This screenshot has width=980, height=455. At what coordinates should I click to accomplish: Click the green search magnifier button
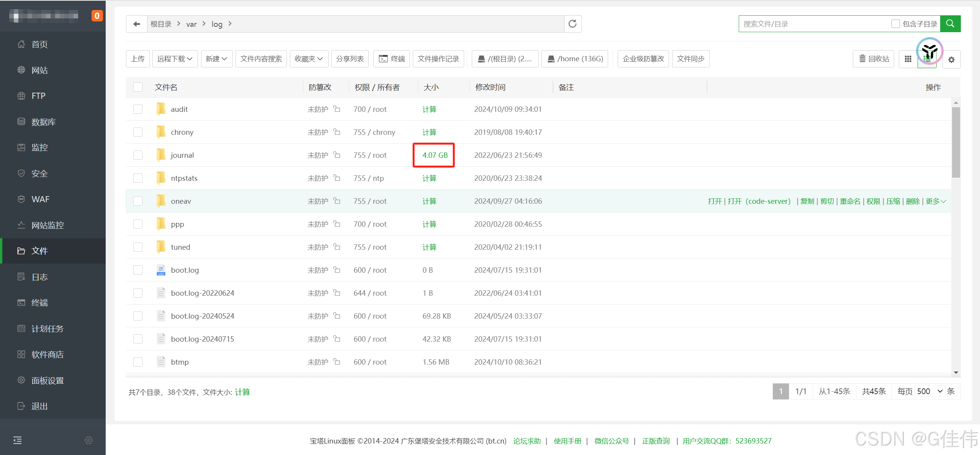pos(950,24)
